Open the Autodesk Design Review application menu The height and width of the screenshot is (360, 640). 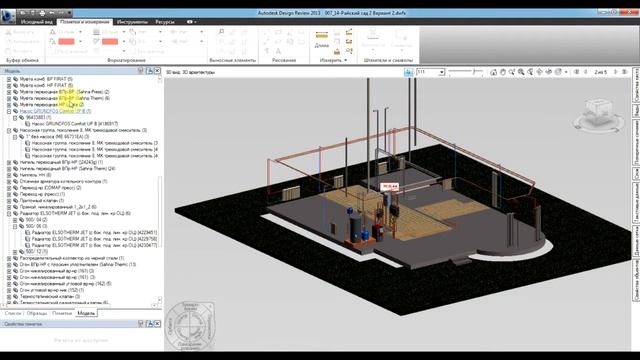[x=8, y=16]
